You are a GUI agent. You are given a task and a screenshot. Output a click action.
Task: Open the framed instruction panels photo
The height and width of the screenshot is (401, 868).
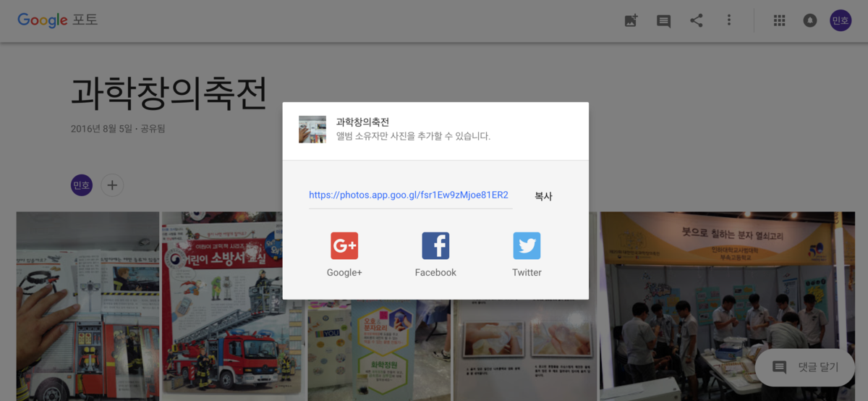525,350
